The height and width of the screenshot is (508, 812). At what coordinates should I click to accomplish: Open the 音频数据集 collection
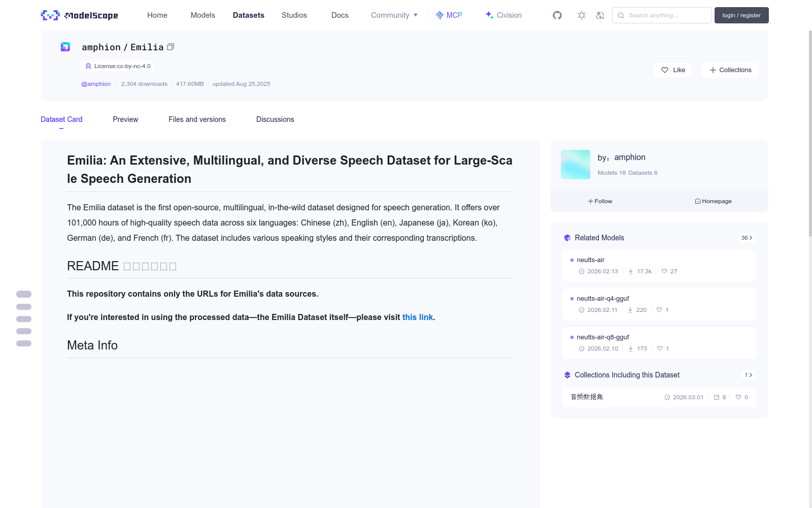pos(659,397)
